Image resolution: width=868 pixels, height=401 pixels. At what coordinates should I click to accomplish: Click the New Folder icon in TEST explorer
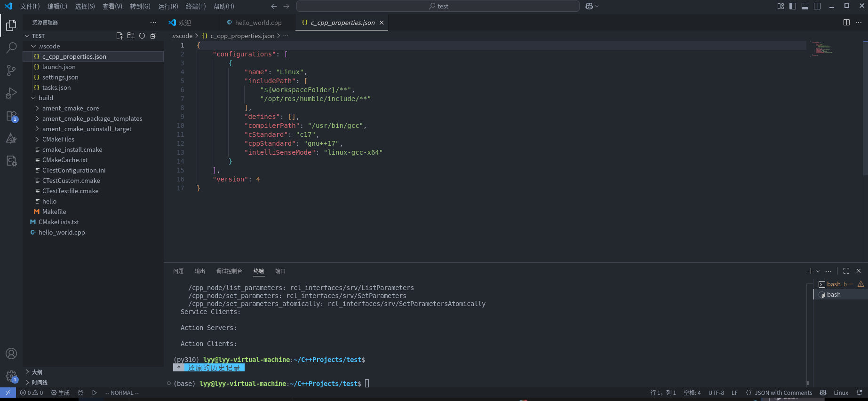(131, 36)
